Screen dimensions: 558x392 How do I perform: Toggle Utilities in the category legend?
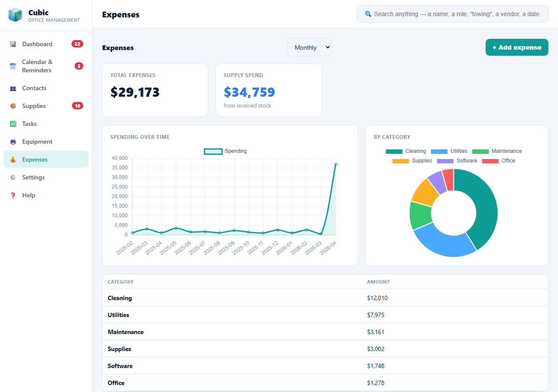[x=449, y=151]
